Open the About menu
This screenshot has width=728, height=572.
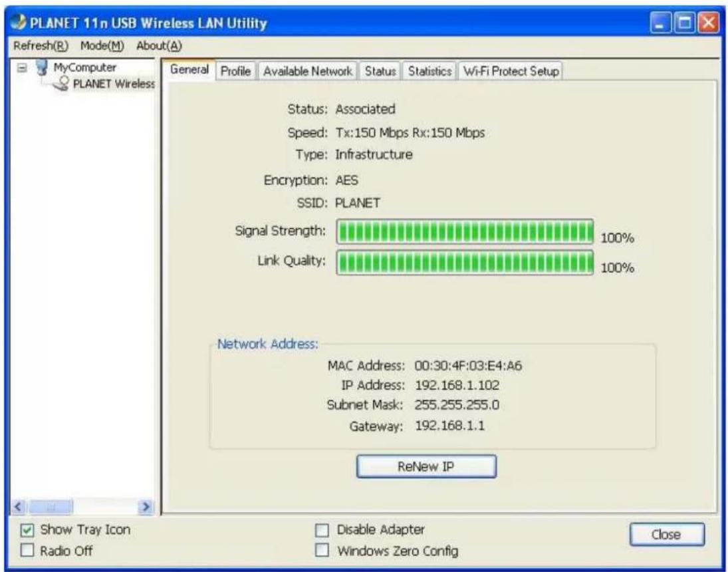point(160,45)
